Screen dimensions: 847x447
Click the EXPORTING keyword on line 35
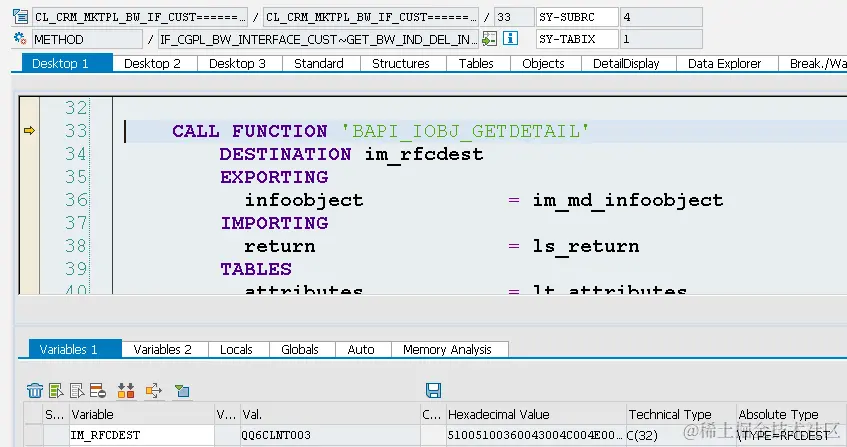274,177
